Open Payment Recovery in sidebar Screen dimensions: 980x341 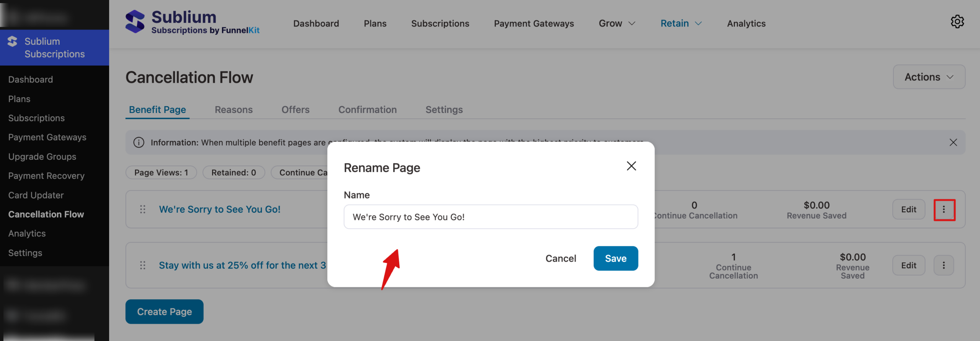tap(46, 176)
